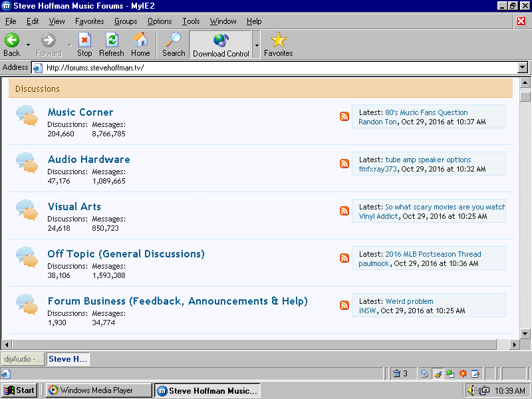This screenshot has width=532, height=399.
Task: Click the Visual Arts speech bubbles icon
Action: (27, 210)
